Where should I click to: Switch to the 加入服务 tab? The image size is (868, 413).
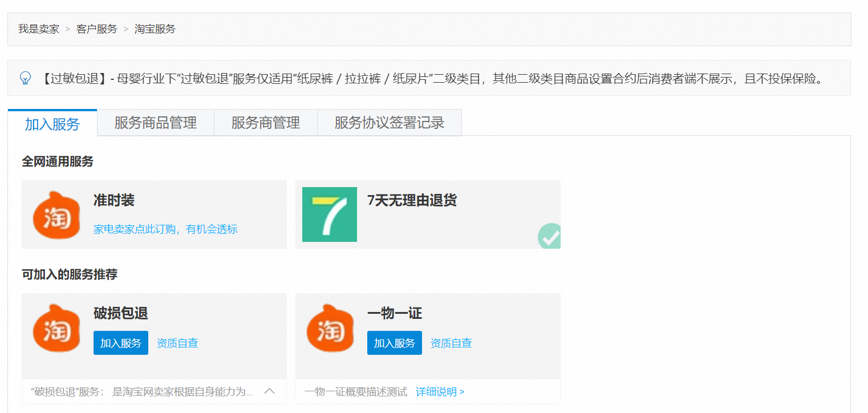[x=52, y=123]
